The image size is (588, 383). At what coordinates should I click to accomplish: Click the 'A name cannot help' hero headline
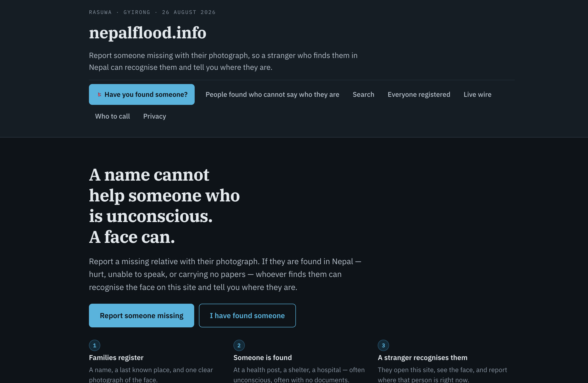[x=164, y=206]
